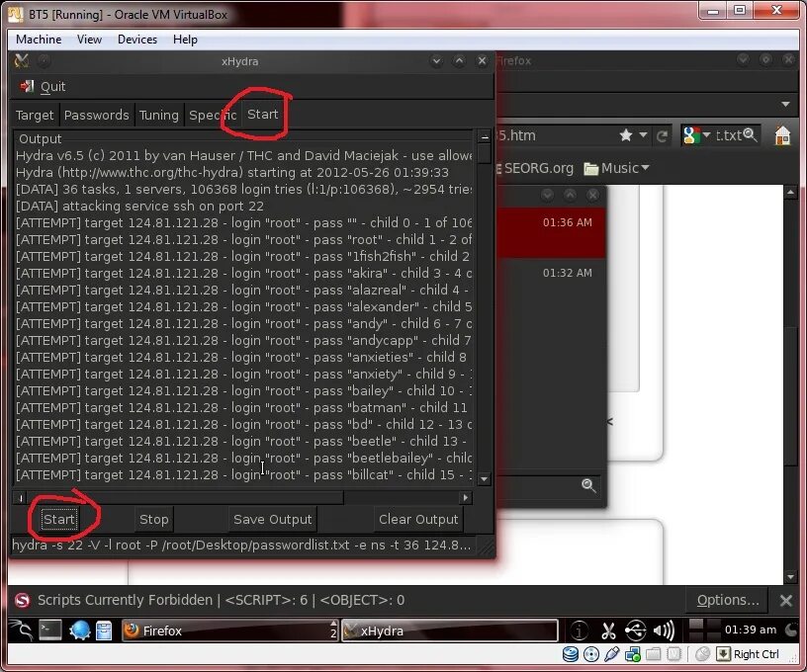Screen dimensions: 807x672
Task: Click the Start button to launch attack
Action: click(59, 519)
